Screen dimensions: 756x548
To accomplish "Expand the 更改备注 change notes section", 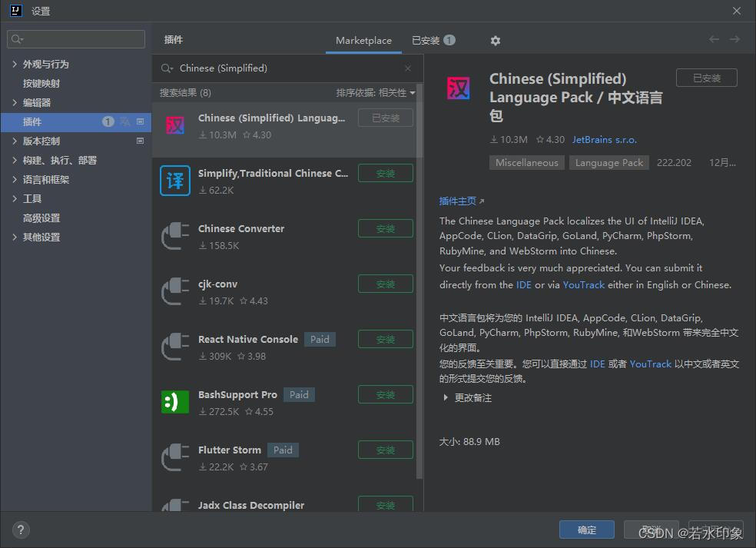I will 445,397.
